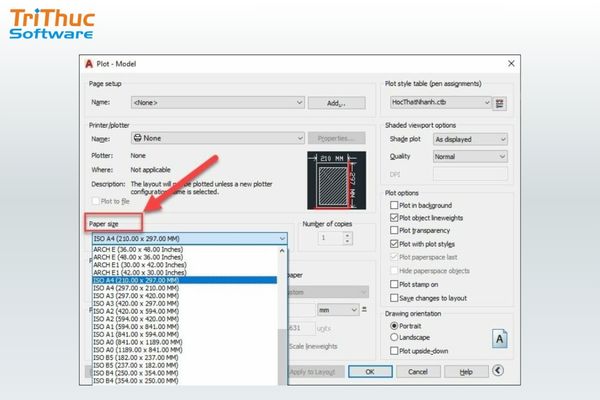Choose ARCH E (36.00 x 48.00 Inches)
The image size is (600, 400).
[185, 249]
